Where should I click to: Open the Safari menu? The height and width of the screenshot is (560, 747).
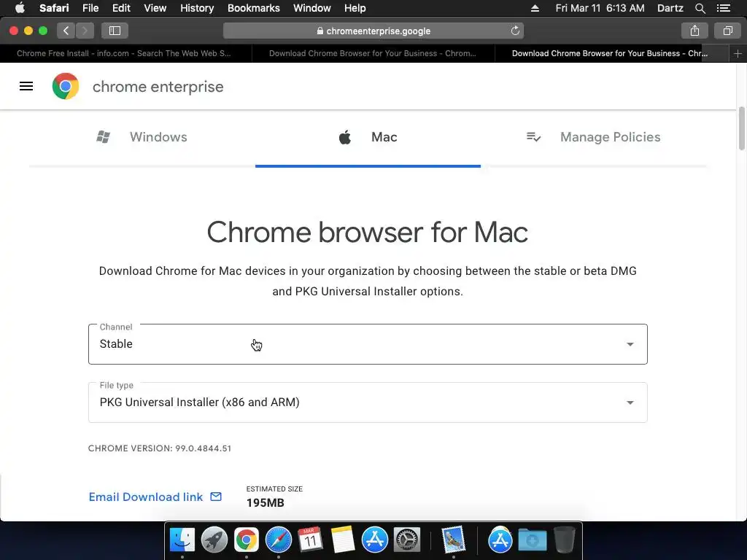pyautogui.click(x=54, y=8)
